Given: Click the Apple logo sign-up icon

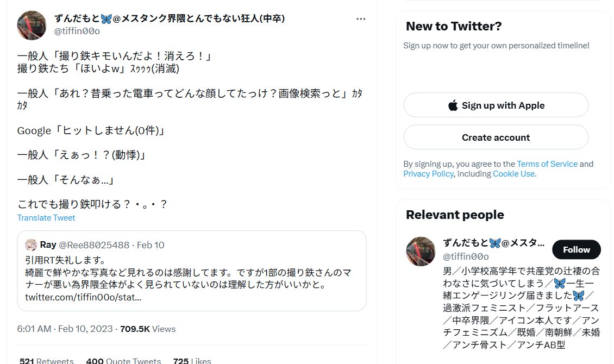Looking at the screenshot, I should [x=453, y=105].
